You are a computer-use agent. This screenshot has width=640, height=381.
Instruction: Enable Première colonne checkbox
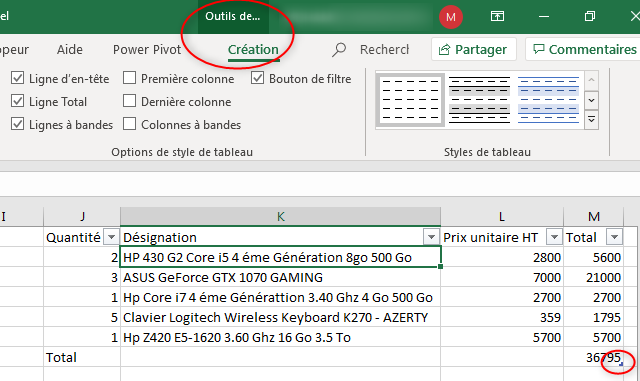[x=129, y=78]
